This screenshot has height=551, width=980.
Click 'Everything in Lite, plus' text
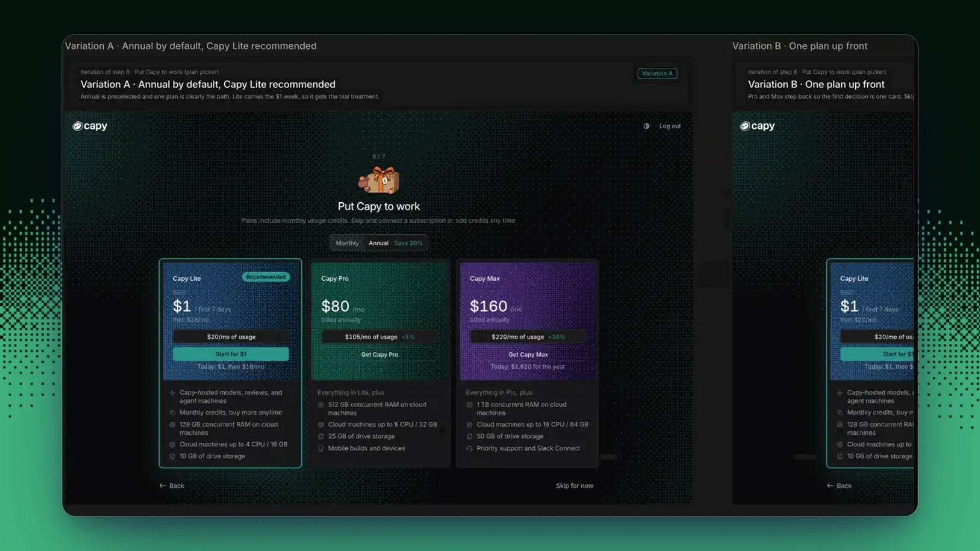(x=351, y=392)
